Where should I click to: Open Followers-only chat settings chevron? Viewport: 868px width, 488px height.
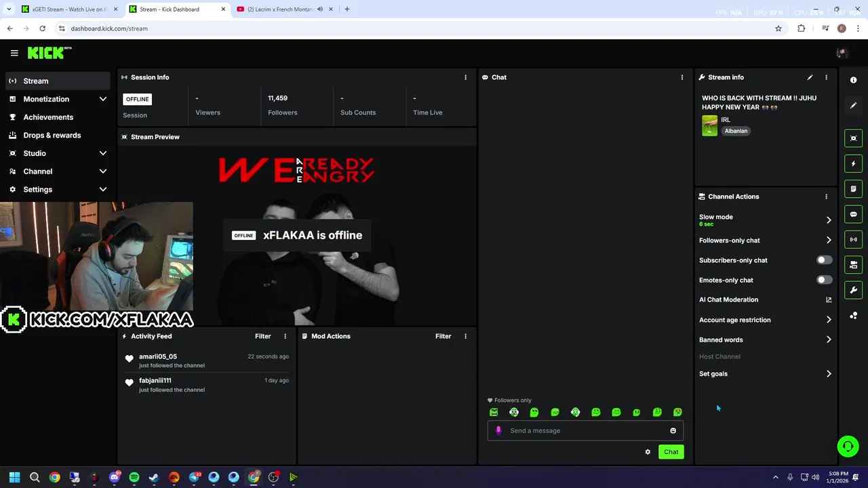tap(829, 240)
